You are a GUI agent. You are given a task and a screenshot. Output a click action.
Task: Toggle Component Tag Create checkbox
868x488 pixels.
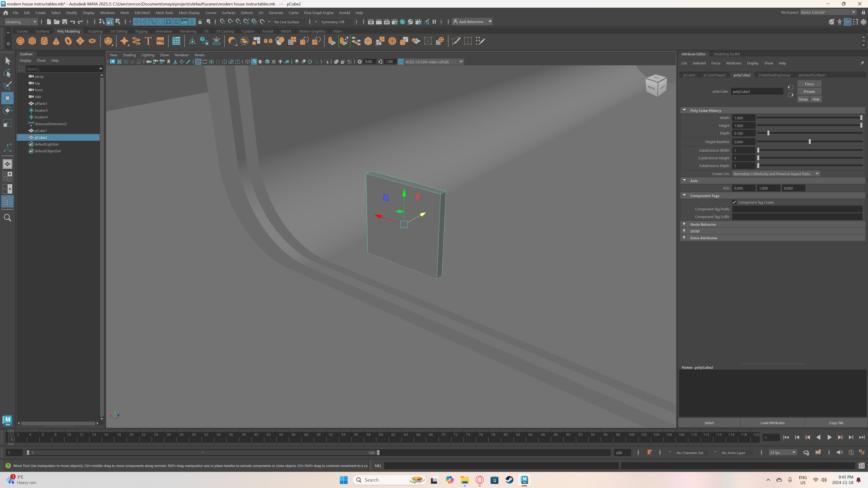pos(734,202)
